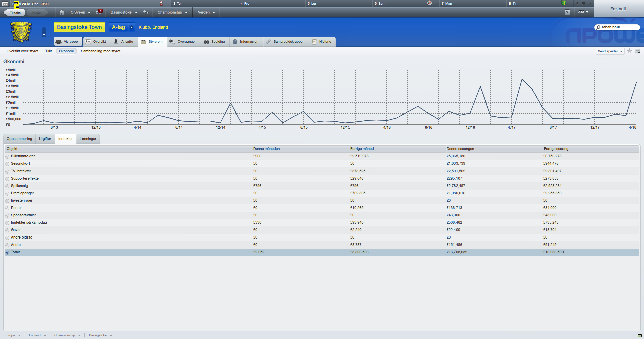Open the help question mark icon
Screen dimensions: 644x339
(x=567, y=12)
